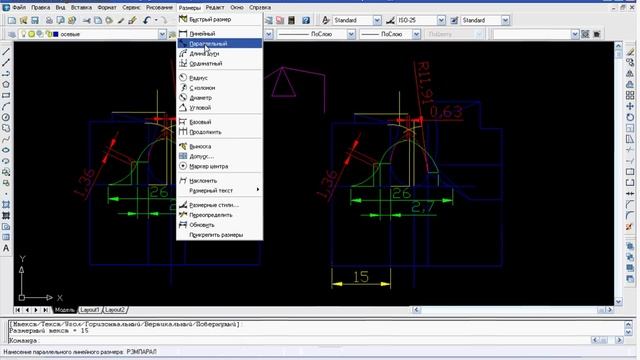Click the Help question mark icon
Screen dimensions: 640x360
tap(306, 20)
